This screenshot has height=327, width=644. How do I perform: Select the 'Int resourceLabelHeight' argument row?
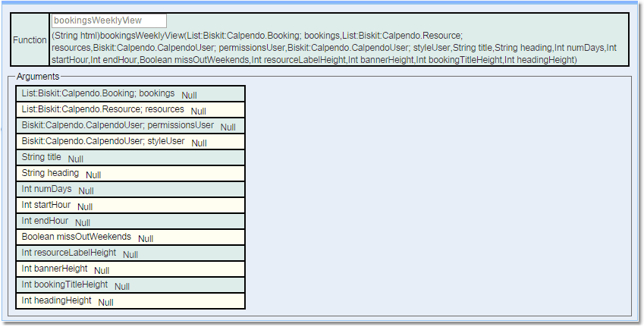pyautogui.click(x=68, y=253)
